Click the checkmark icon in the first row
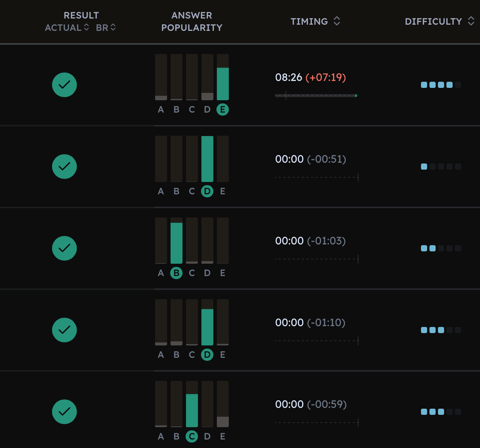The width and height of the screenshot is (480, 448). pyautogui.click(x=64, y=85)
